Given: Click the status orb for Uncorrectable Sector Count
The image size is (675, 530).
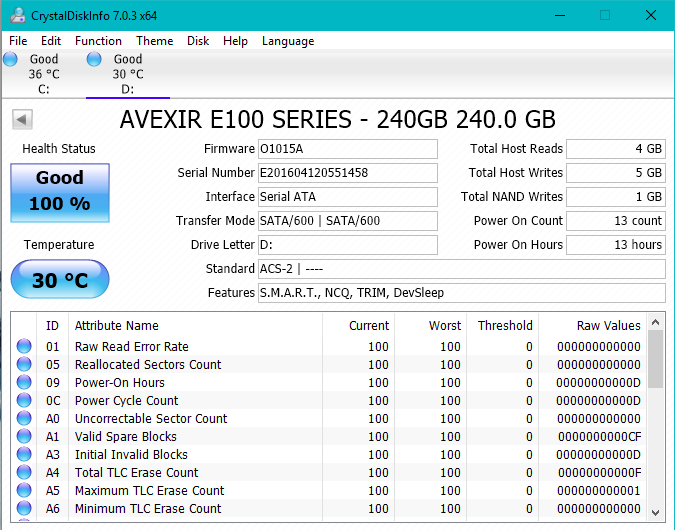Looking at the screenshot, I should click(24, 418).
